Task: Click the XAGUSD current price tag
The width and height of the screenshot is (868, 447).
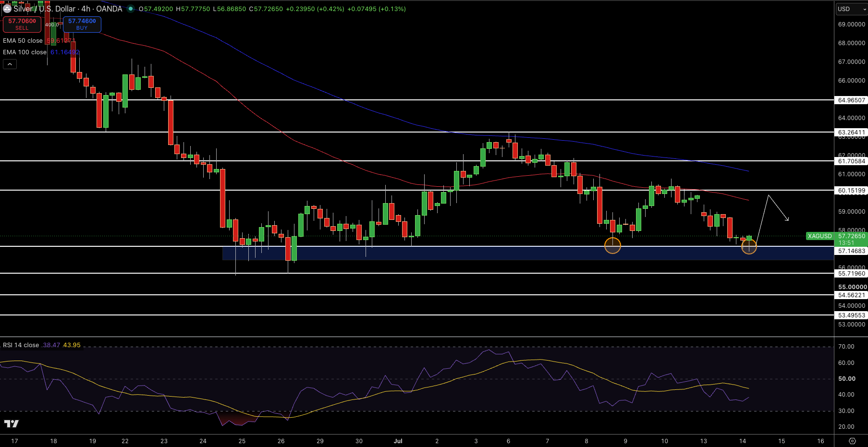Action: pos(820,236)
